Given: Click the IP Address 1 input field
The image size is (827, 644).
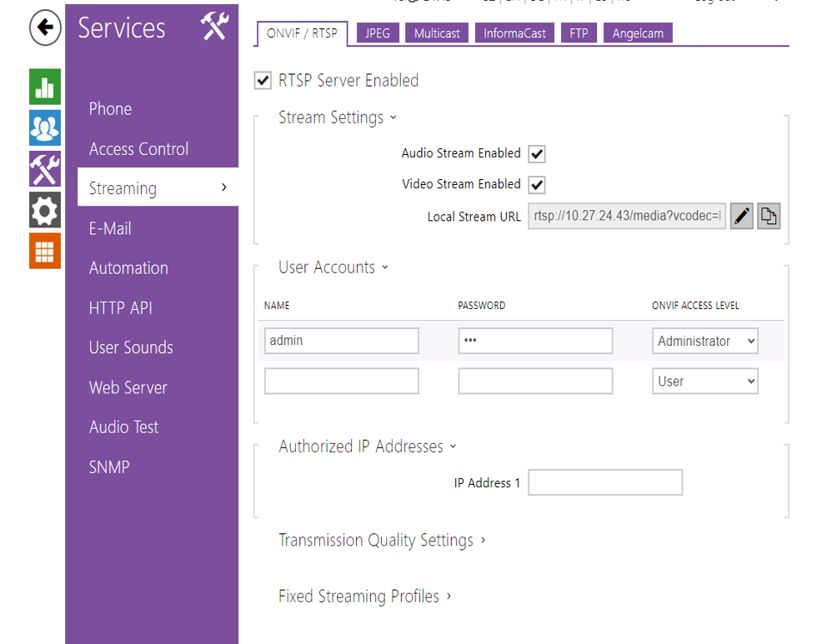Looking at the screenshot, I should [x=605, y=482].
